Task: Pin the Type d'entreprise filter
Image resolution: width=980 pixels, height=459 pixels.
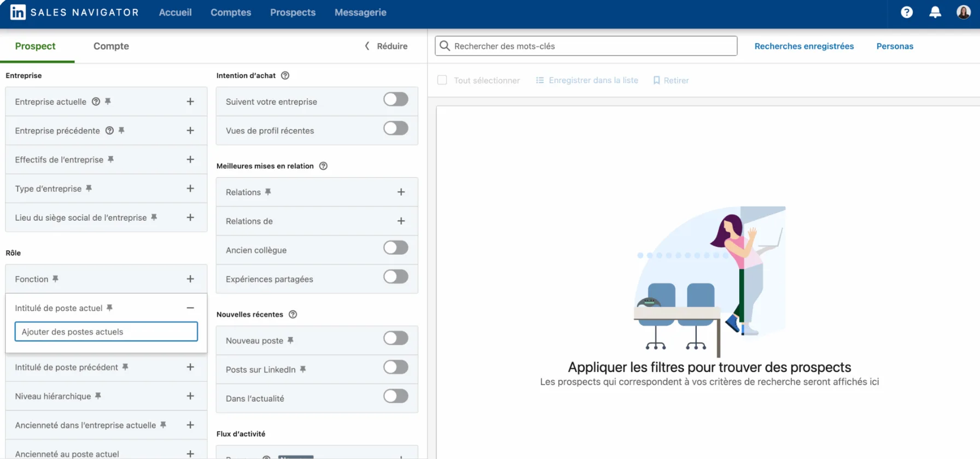Action: pos(89,188)
